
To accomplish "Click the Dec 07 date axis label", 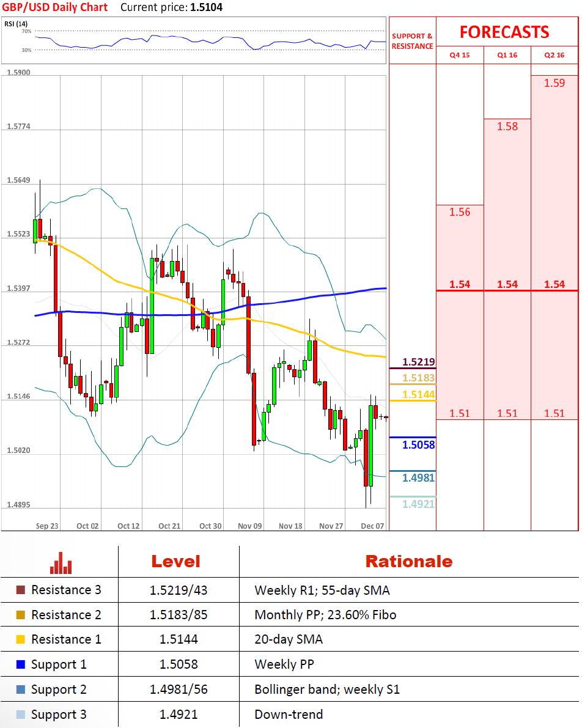I will pyautogui.click(x=372, y=526).
